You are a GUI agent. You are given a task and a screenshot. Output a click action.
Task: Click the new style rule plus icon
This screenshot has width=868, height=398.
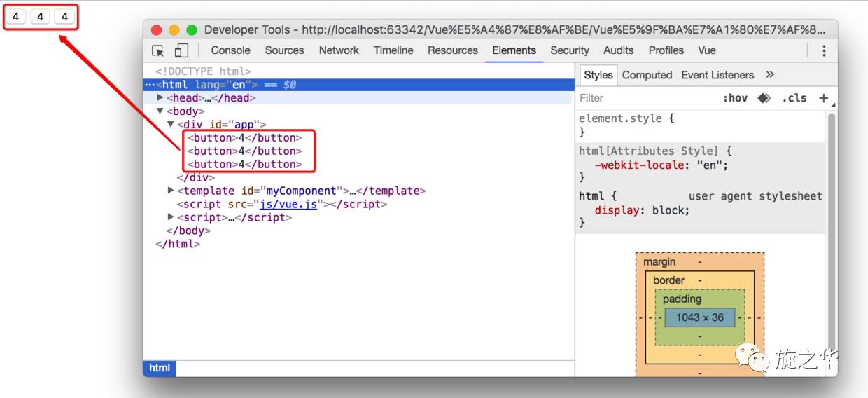click(x=823, y=98)
